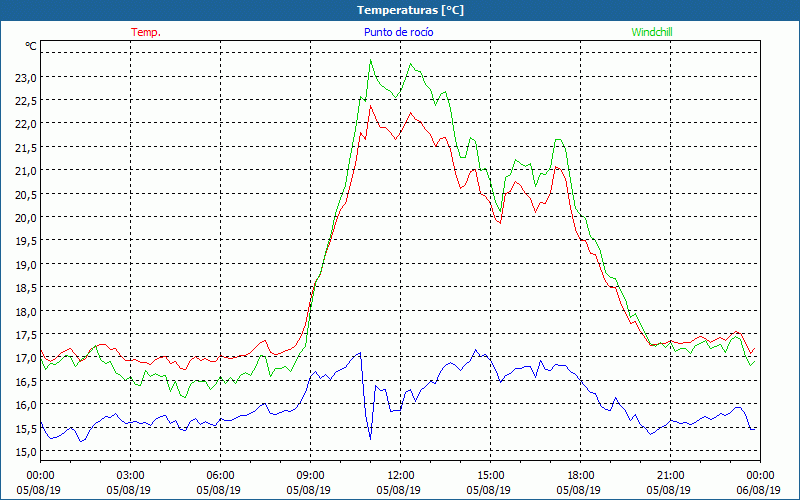
Task: Click the Temperaturas [°C] chart title
Action: (x=410, y=10)
